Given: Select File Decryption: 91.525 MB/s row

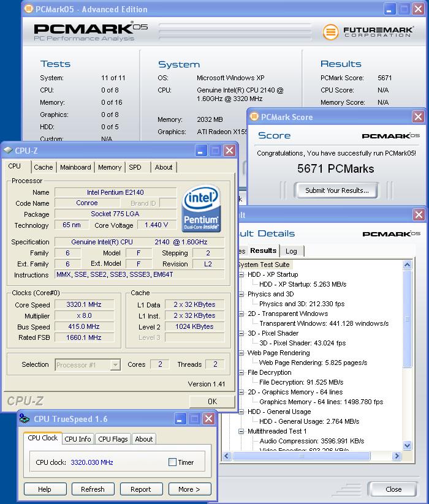Looking at the screenshot, I should pyautogui.click(x=302, y=382).
